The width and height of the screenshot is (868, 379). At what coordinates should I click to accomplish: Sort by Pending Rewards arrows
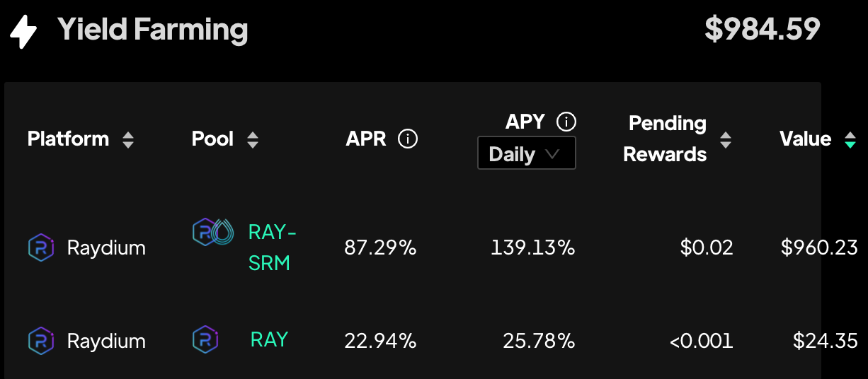point(726,139)
